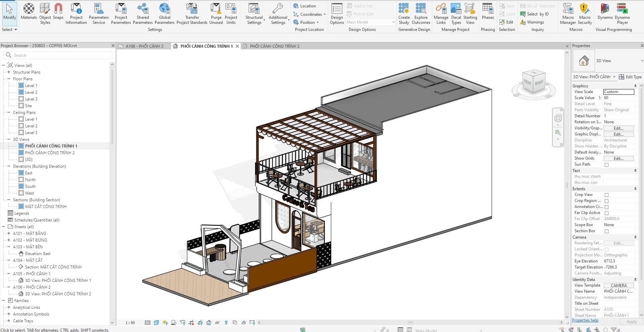644x332 pixels.
Task: Click Temporary Hide/Isolate glasses icon
Action: [217, 323]
